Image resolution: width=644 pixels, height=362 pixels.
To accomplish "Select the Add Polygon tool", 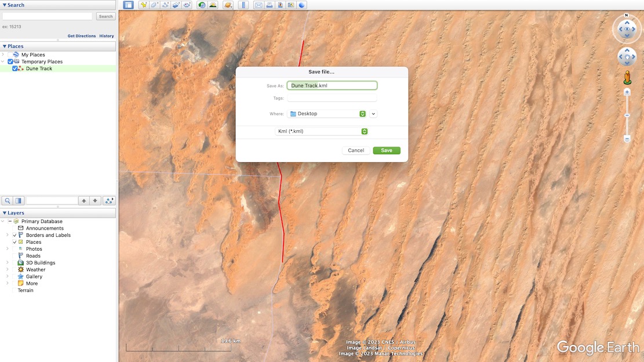I will 155,5.
